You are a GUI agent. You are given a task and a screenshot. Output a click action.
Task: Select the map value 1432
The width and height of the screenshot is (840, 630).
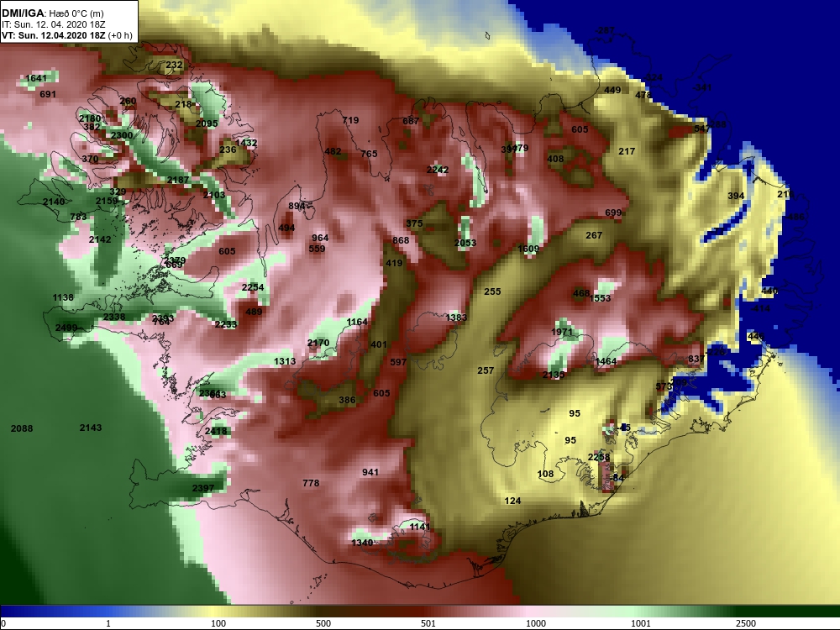[x=246, y=143]
